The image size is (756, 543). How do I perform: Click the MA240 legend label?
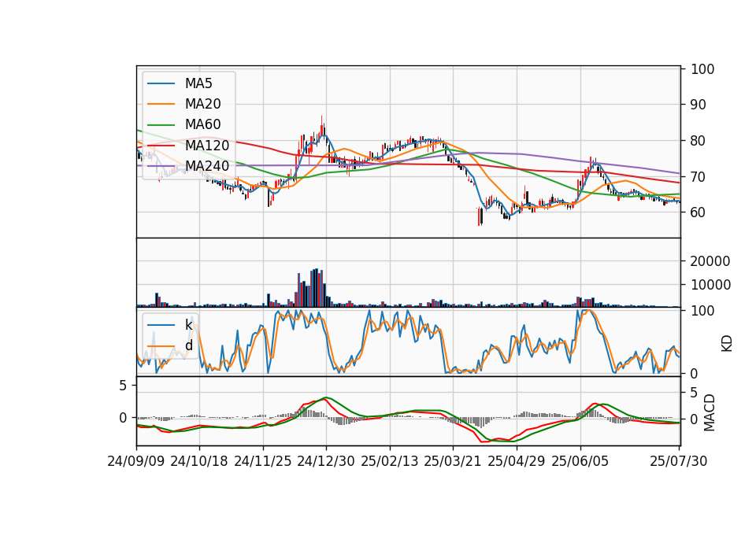click(x=207, y=166)
